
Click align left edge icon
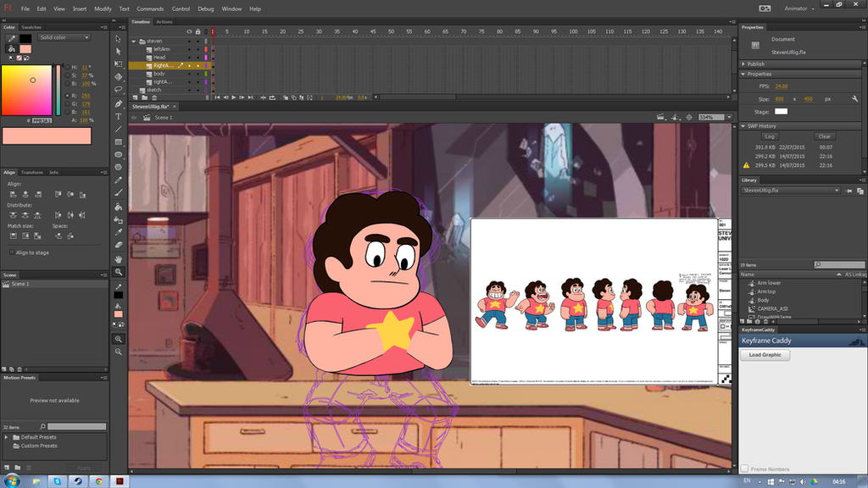coord(13,194)
